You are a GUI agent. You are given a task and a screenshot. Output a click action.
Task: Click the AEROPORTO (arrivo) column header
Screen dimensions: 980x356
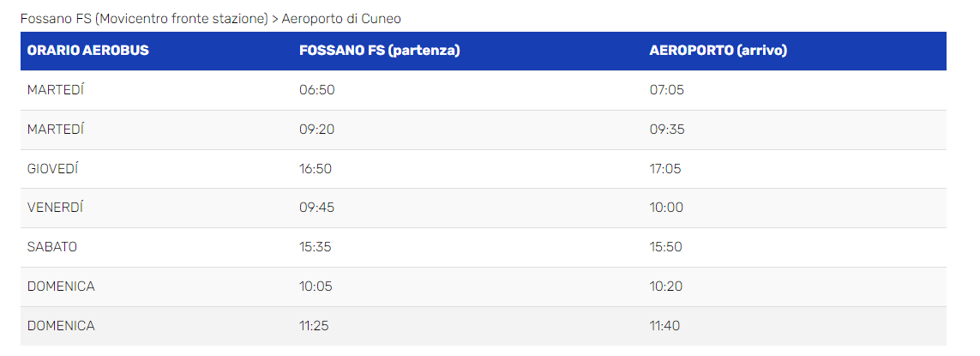(x=718, y=51)
